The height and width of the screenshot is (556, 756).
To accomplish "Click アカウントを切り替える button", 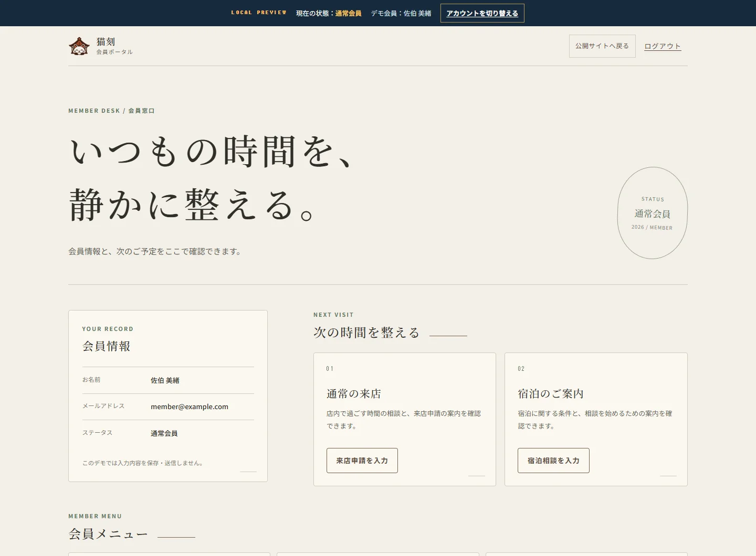I will 482,13.
